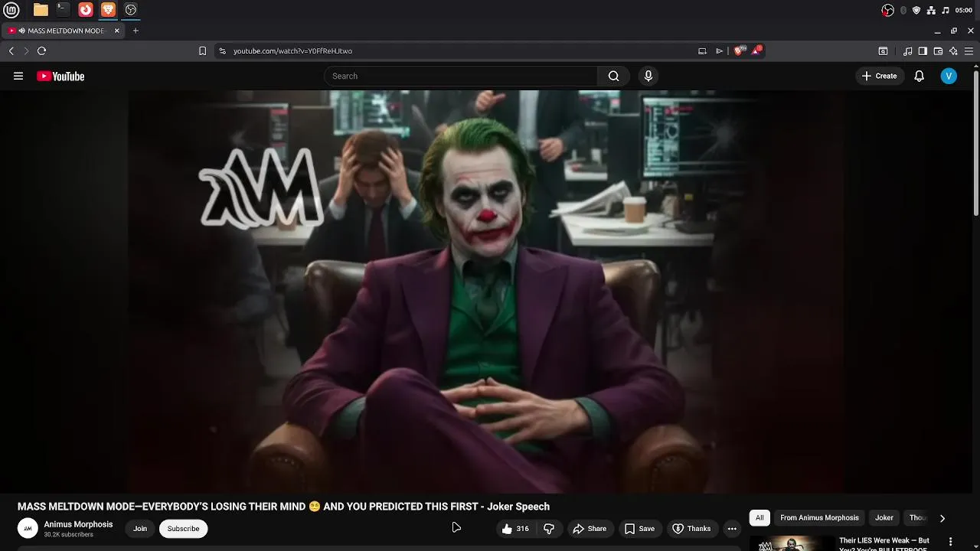Viewport: 980px width, 551px height.
Task: Open OBS Studio from the panel
Action: point(131,10)
